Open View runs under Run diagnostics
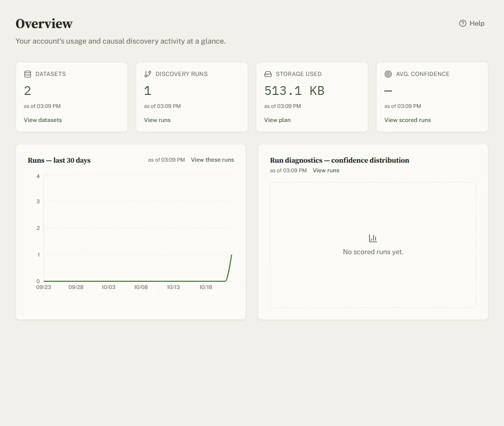Screen dimensions: 504x426 (x=326, y=170)
